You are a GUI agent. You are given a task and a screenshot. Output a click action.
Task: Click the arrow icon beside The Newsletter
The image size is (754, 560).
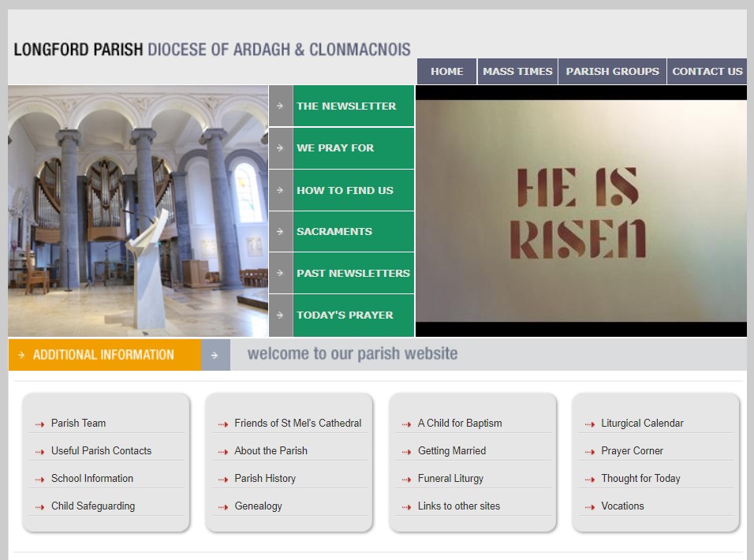click(280, 106)
